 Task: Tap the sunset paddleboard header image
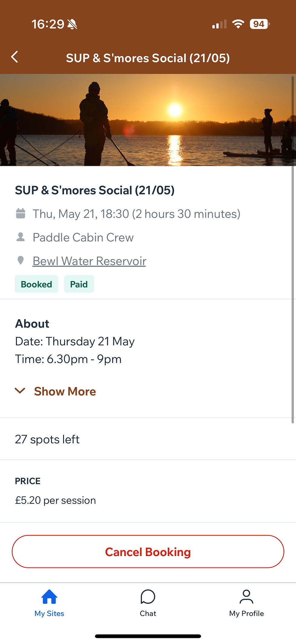coord(148,120)
